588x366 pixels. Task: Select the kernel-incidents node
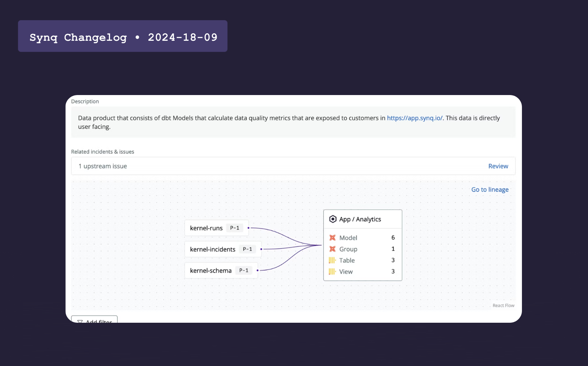[223, 249]
